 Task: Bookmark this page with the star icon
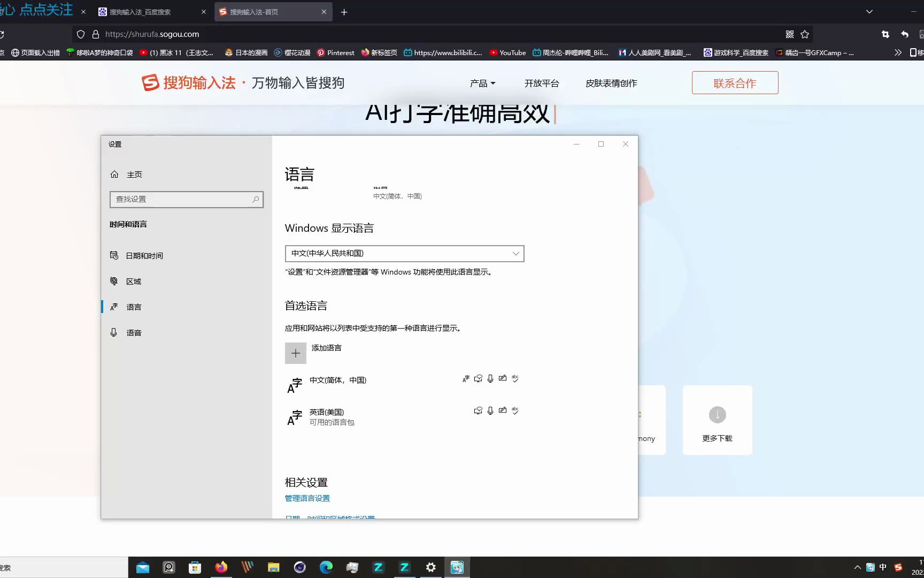coord(804,34)
